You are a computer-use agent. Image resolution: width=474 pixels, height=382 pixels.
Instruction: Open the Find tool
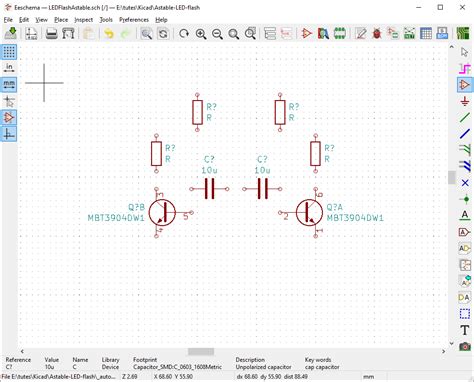[146, 33]
